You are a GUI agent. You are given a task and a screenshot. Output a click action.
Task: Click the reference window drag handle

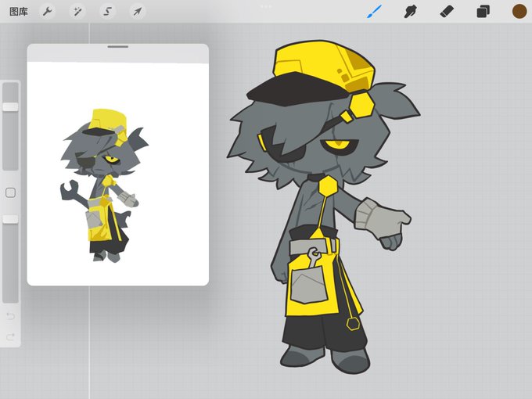(117, 46)
